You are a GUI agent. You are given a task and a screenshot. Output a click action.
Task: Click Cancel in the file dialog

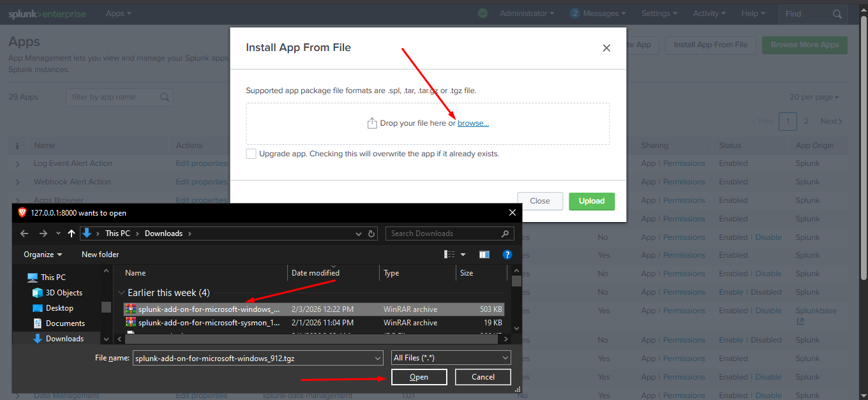pos(483,377)
